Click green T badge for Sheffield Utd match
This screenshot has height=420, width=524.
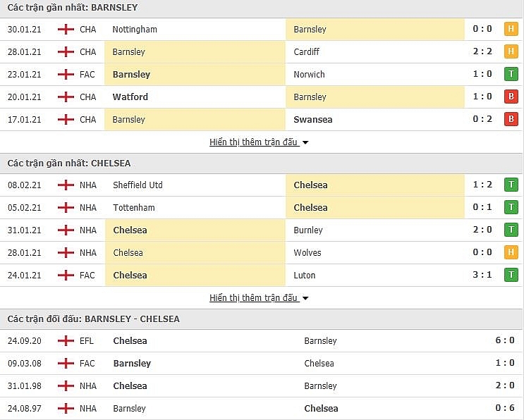pyautogui.click(x=511, y=185)
